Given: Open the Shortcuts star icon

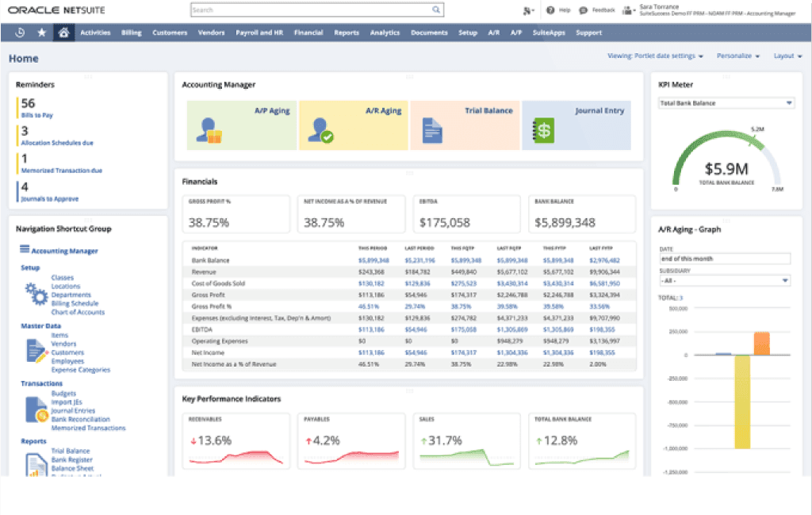Looking at the screenshot, I should click(41, 33).
